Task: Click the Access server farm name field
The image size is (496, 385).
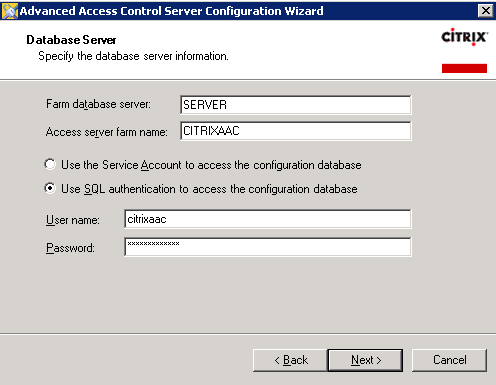Action: (296, 131)
